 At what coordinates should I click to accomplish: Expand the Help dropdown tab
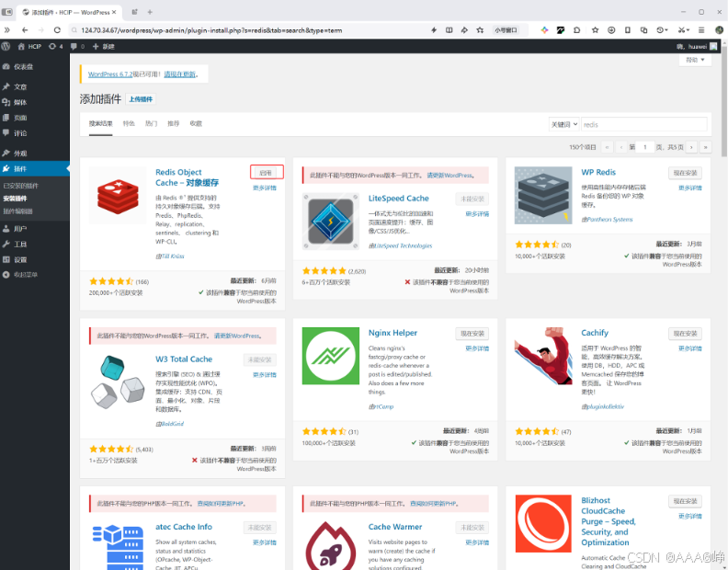(x=695, y=60)
